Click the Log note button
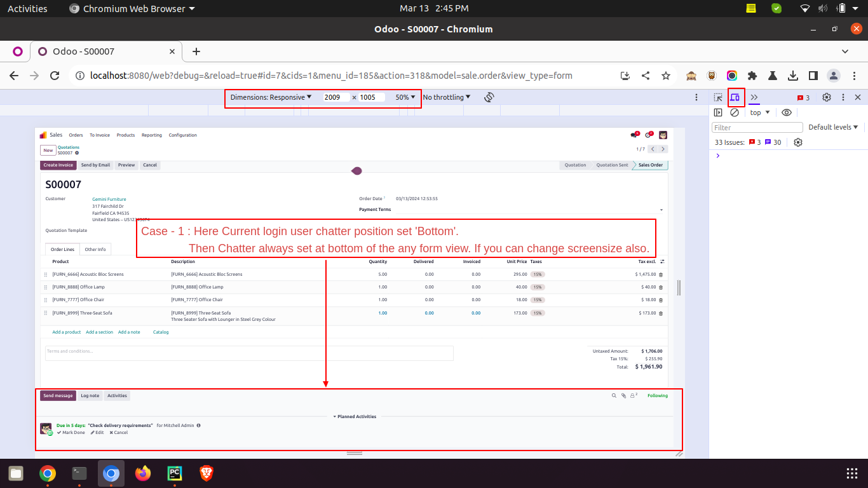 click(x=90, y=396)
